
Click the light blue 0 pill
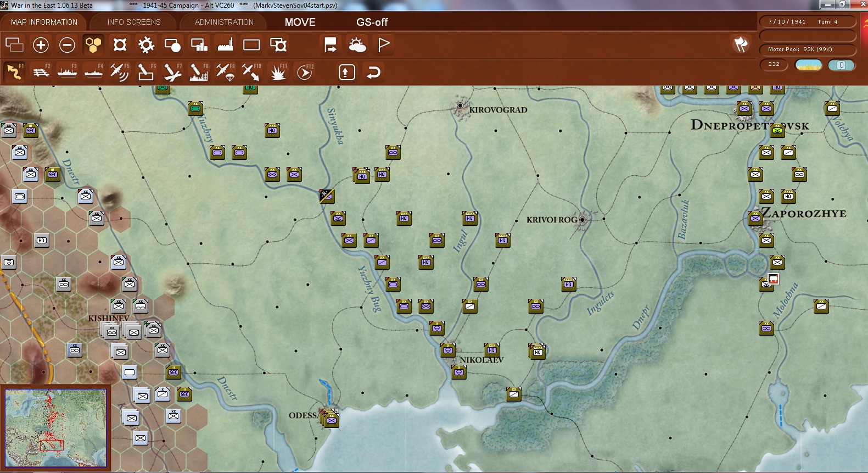841,65
